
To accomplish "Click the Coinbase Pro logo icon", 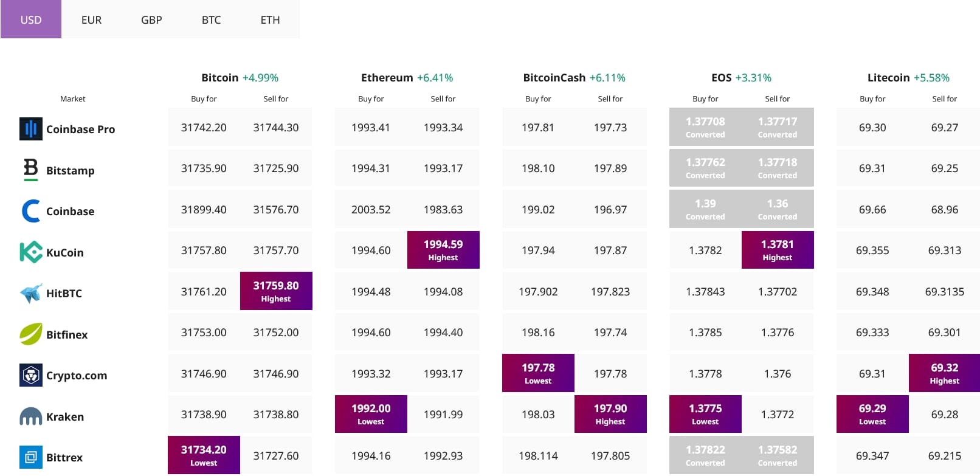I will (31, 129).
